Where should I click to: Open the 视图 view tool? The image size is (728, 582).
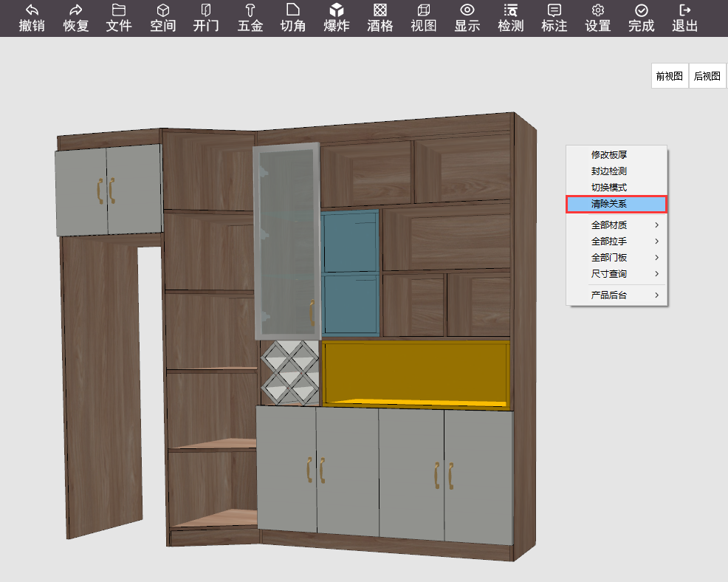pyautogui.click(x=423, y=18)
